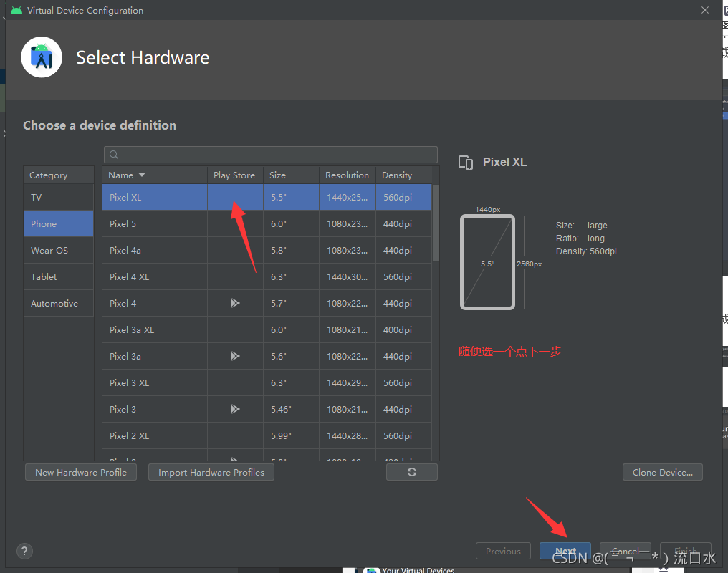Select the Automotive category
The image size is (728, 573).
(x=59, y=303)
